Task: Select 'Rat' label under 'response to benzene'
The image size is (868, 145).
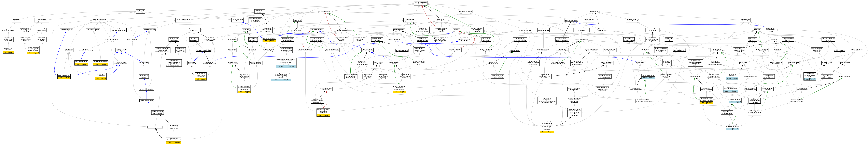Action: point(5,52)
